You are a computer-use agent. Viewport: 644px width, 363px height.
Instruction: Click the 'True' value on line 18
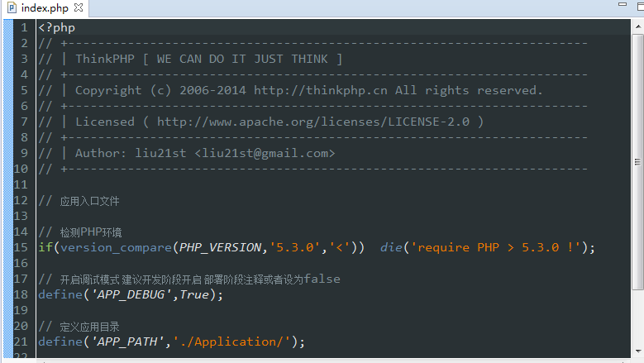[x=194, y=295]
